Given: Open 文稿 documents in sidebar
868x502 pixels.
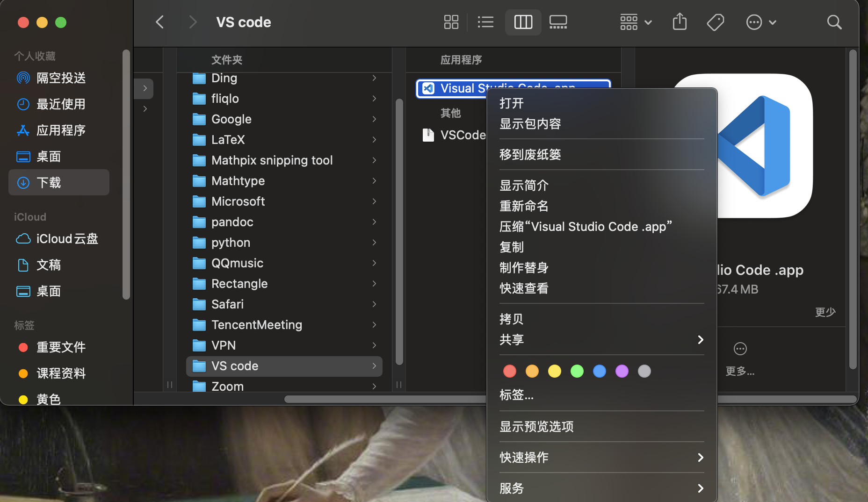Looking at the screenshot, I should coord(59,265).
